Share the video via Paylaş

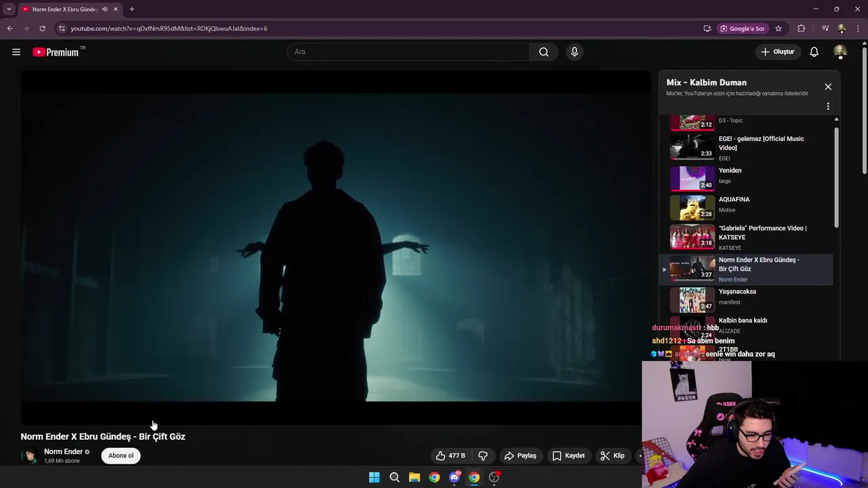(520, 455)
